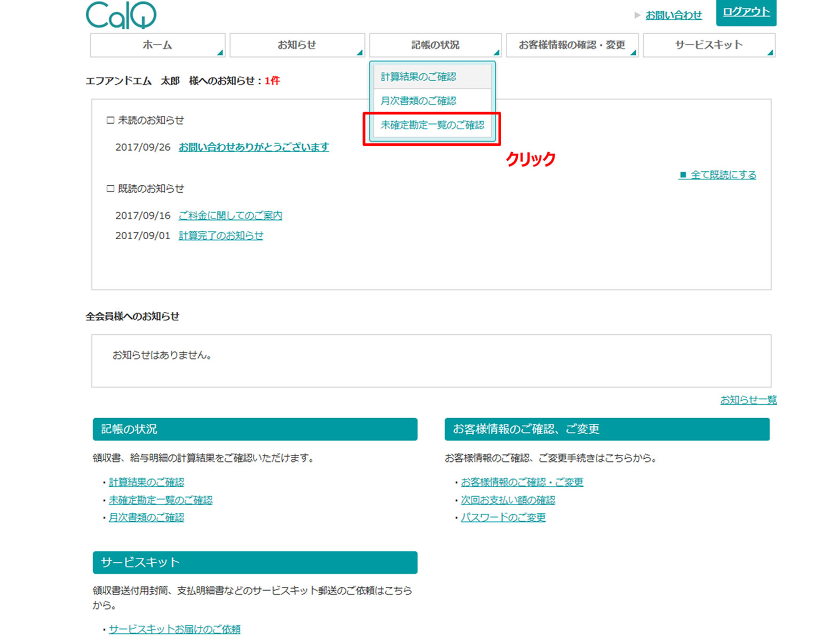Image resolution: width=822 pixels, height=644 pixels.
Task: Click the CalQ logo
Action: pyautogui.click(x=121, y=15)
